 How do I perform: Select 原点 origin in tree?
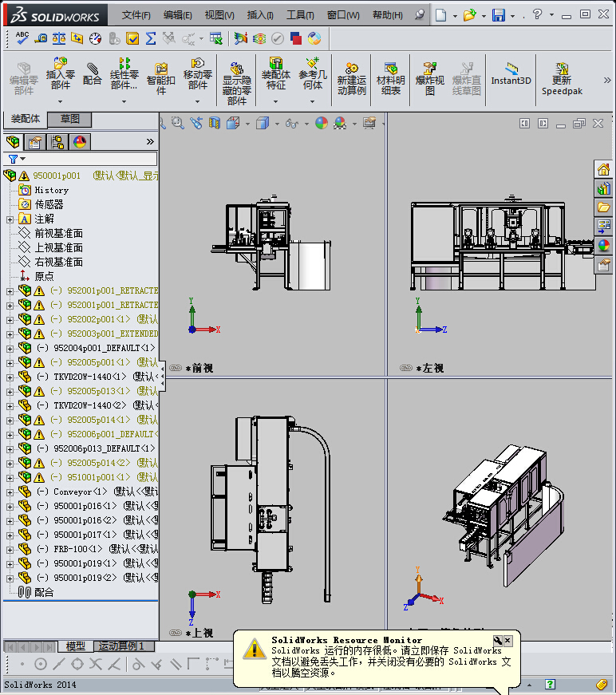coord(44,276)
